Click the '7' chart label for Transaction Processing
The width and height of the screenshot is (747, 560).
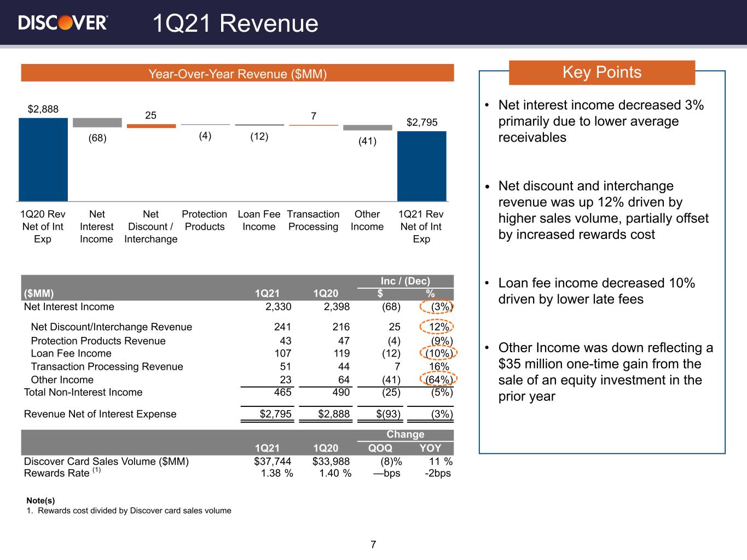click(x=314, y=116)
